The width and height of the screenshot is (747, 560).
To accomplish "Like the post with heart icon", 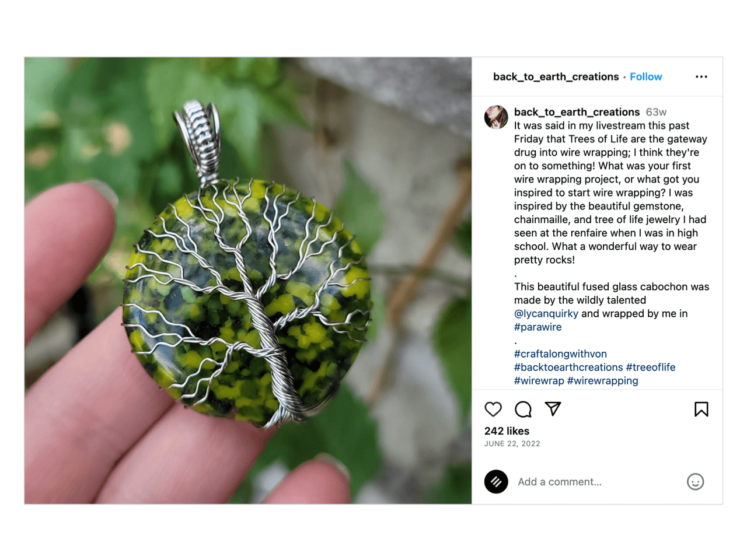I will (x=493, y=409).
